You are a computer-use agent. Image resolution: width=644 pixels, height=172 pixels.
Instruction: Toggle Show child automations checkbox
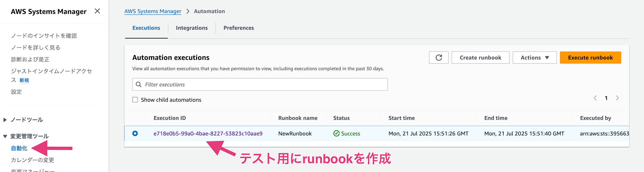pyautogui.click(x=135, y=100)
